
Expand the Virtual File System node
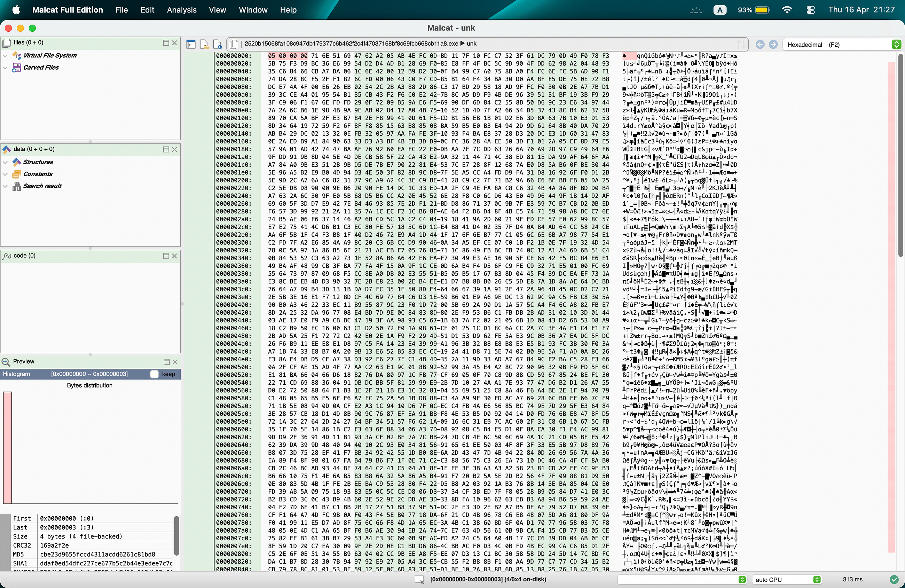coord(5,56)
